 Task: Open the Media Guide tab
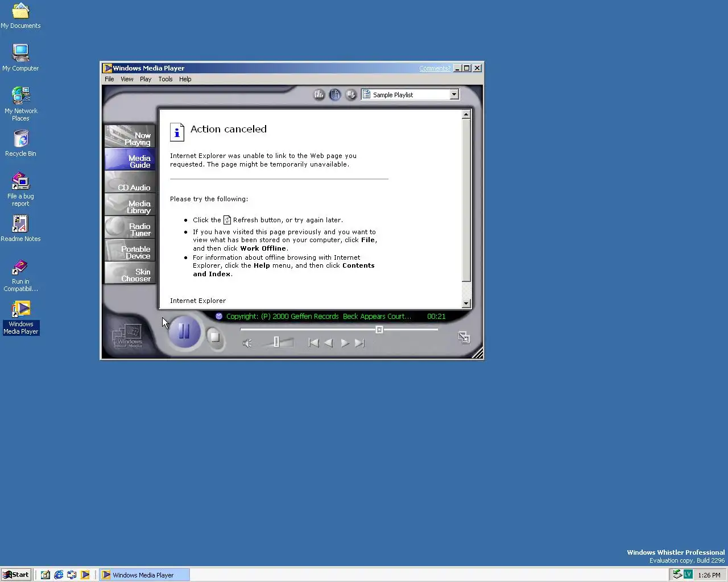click(130, 159)
